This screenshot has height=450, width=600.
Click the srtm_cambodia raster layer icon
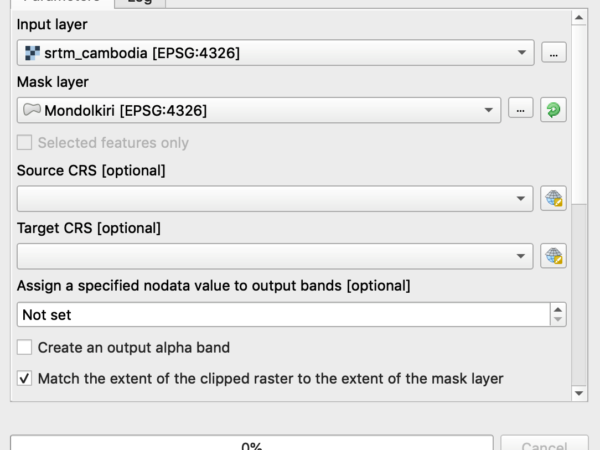coord(32,53)
